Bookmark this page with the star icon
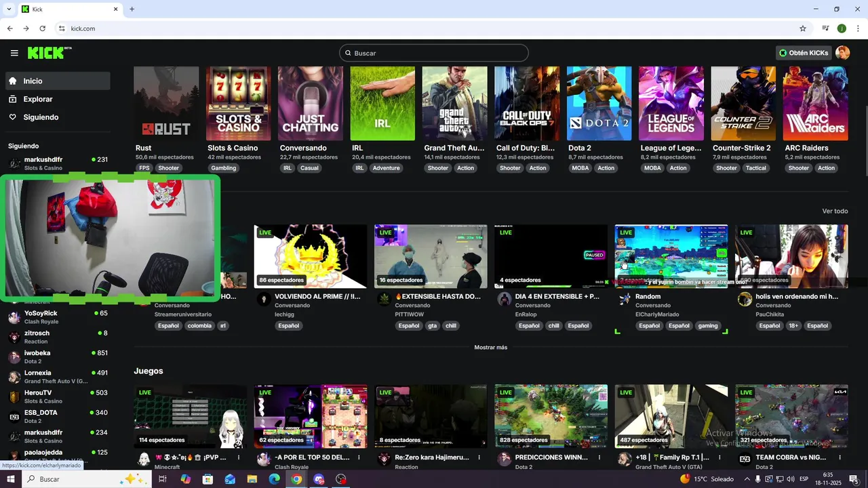 [803, 28]
